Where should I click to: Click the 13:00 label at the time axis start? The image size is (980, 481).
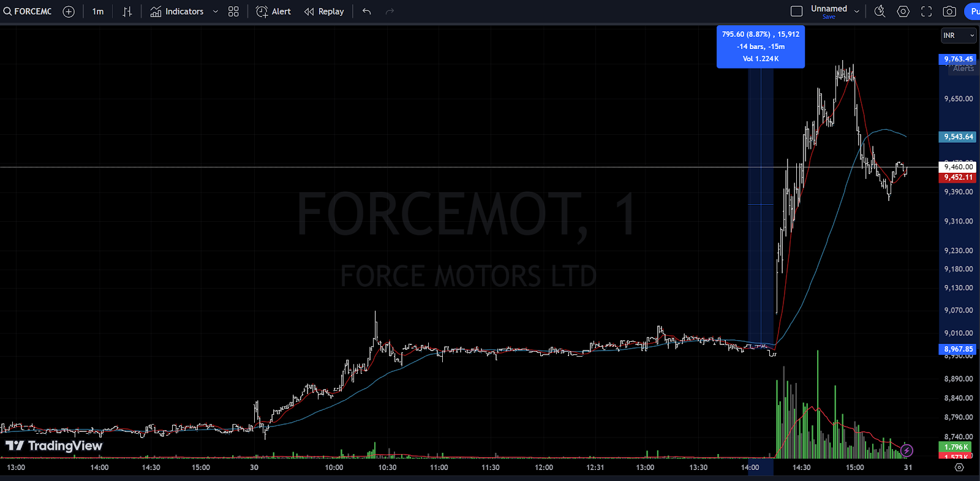tap(16, 468)
